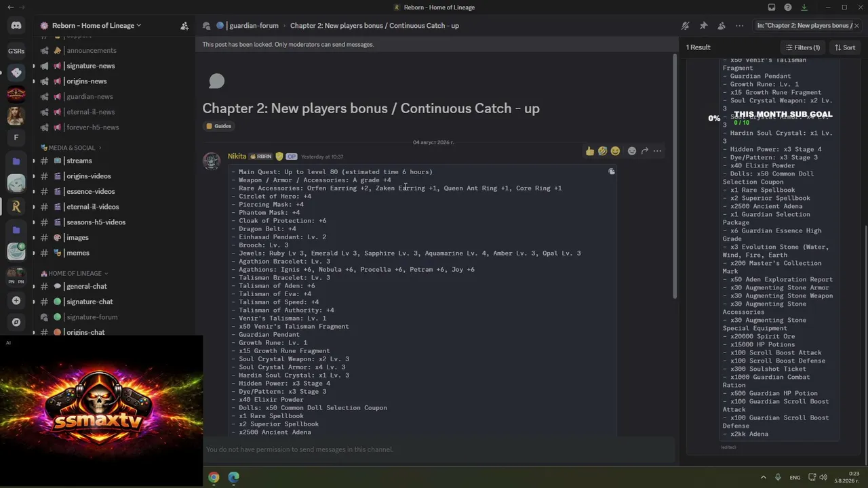Collapse the MEDIA & SOCIAL category

[x=71, y=148]
